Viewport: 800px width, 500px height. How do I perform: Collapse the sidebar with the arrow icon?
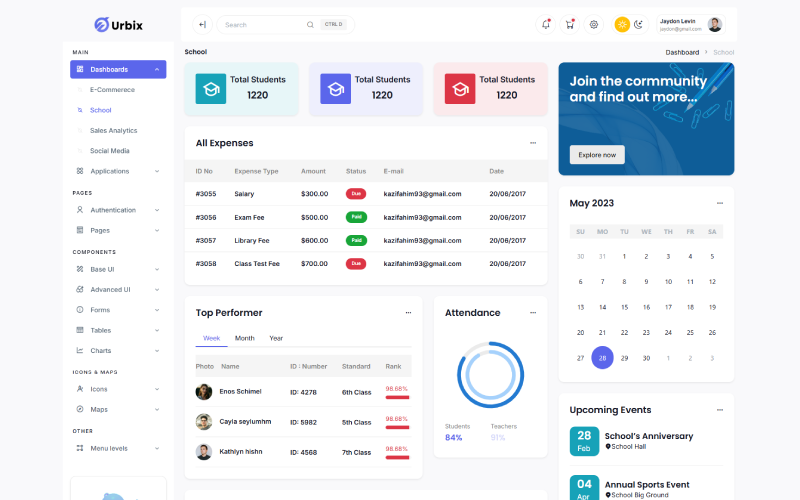(202, 24)
